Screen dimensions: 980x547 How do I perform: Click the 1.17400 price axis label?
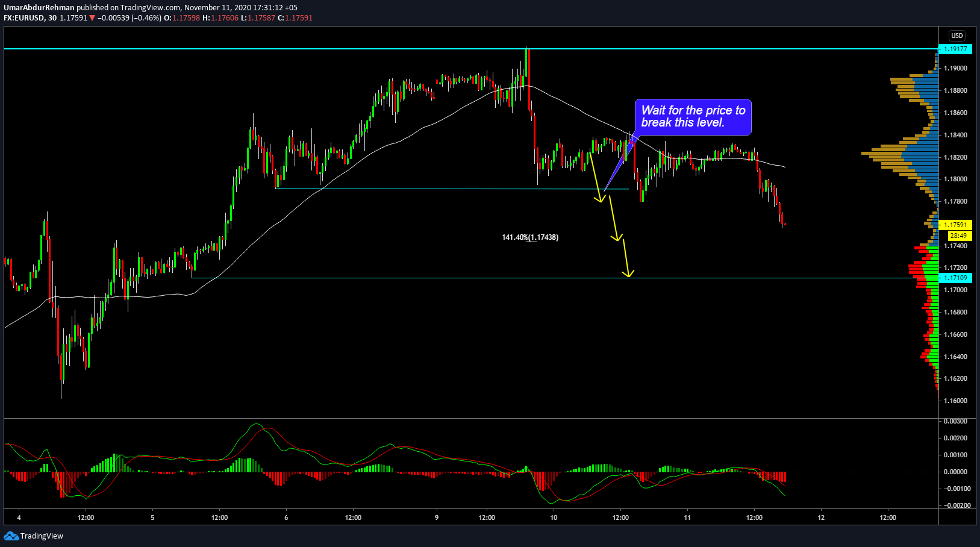[955, 246]
